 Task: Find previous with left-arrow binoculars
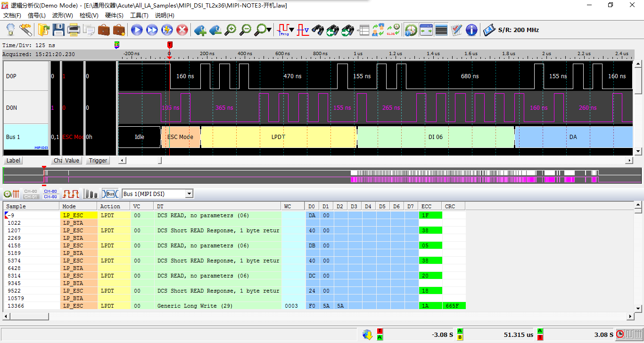333,30
